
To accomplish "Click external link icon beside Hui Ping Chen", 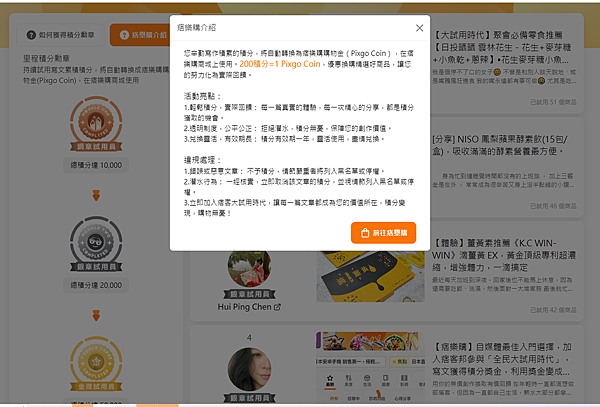I will click(277, 307).
